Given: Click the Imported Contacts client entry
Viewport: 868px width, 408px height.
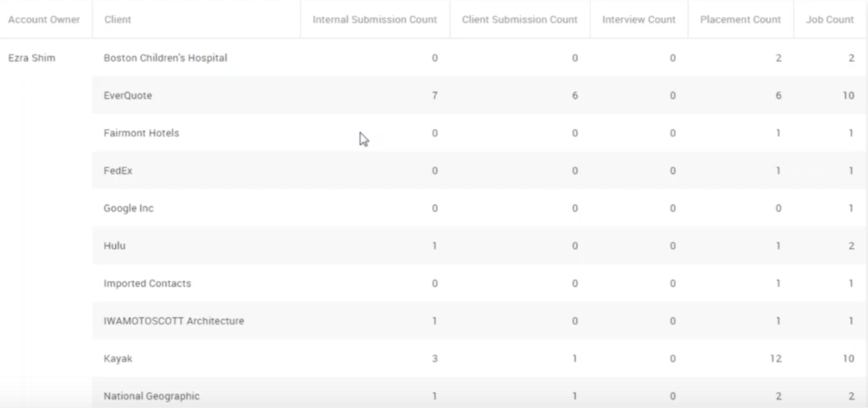Looking at the screenshot, I should 147,283.
